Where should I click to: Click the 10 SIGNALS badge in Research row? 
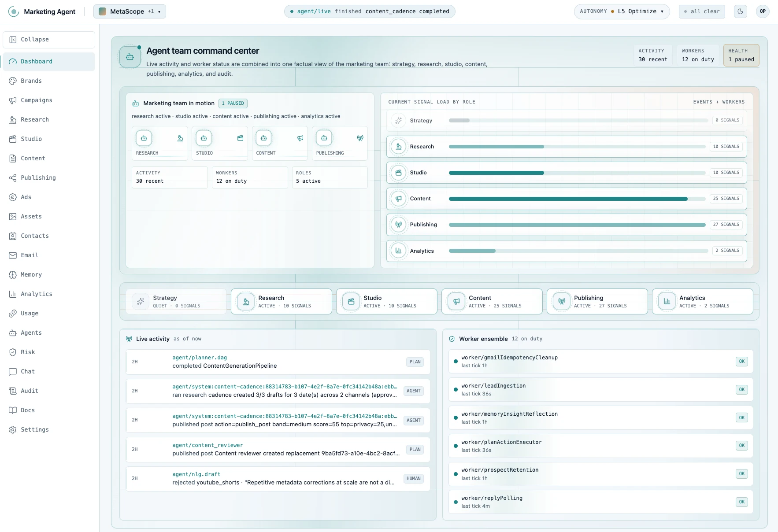tap(726, 147)
